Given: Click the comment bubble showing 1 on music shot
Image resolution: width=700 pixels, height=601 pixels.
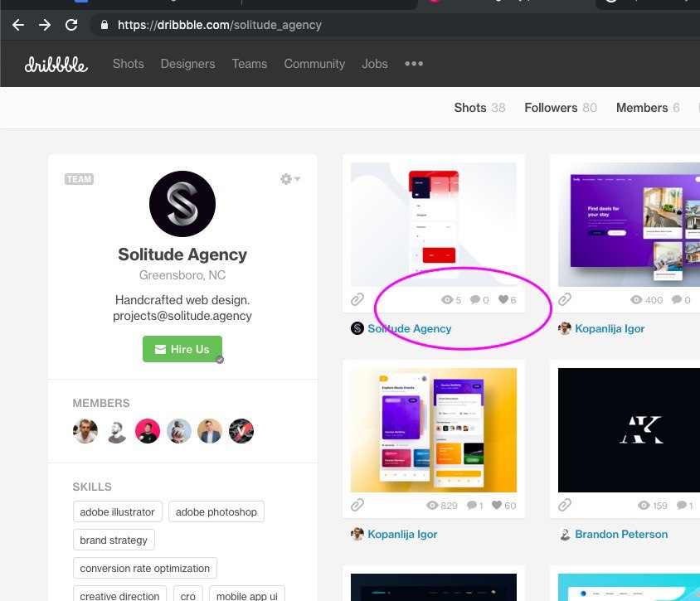Looking at the screenshot, I should click(x=471, y=505).
